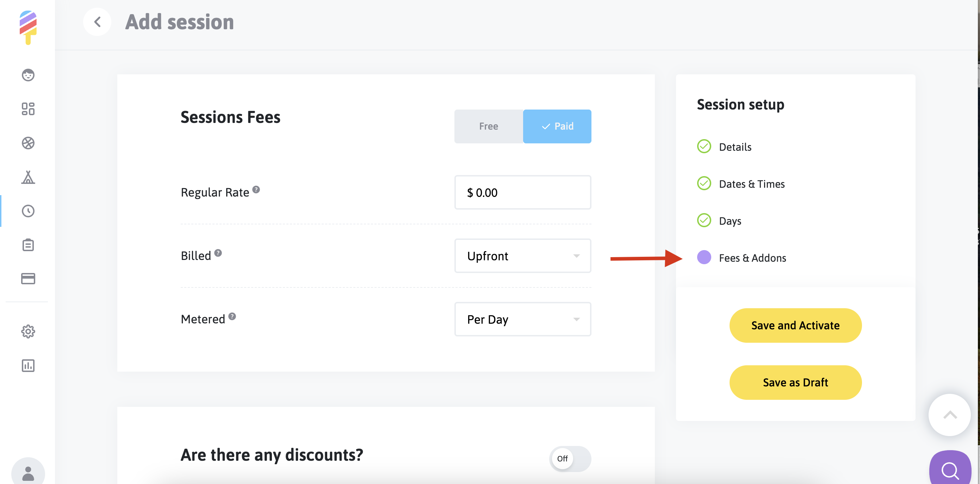Viewport: 980px width, 484px height.
Task: Open the camp tent sidebar icon
Action: tap(28, 177)
